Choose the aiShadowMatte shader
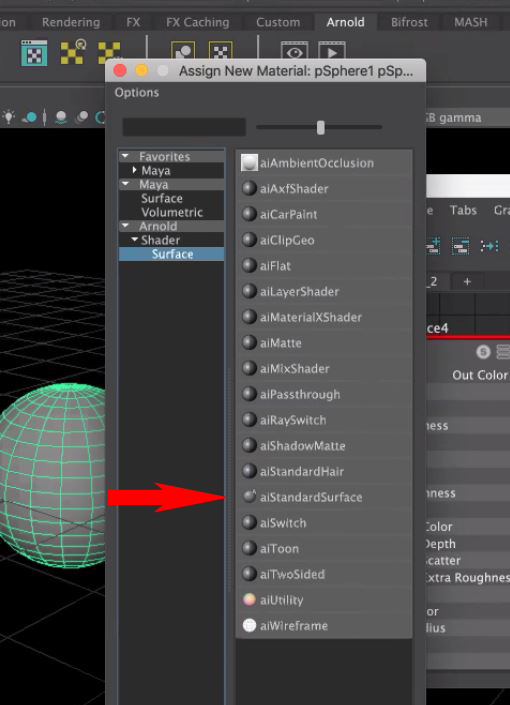 click(324, 446)
